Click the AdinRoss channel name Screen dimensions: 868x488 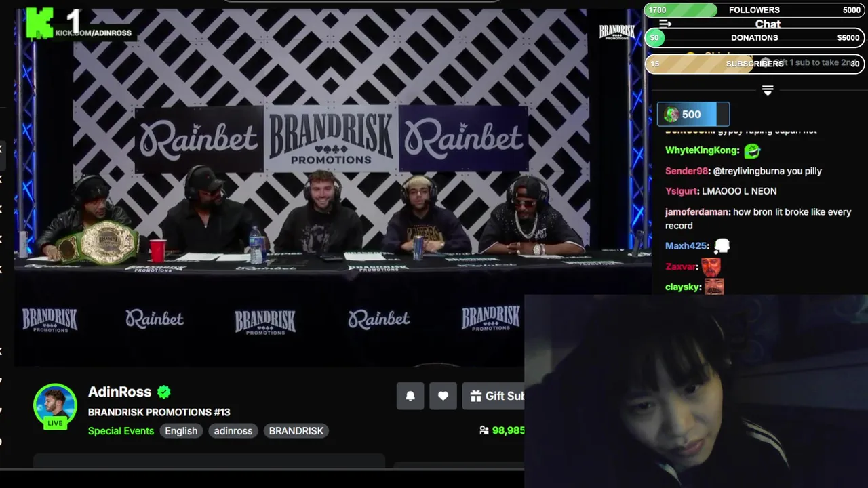click(119, 392)
